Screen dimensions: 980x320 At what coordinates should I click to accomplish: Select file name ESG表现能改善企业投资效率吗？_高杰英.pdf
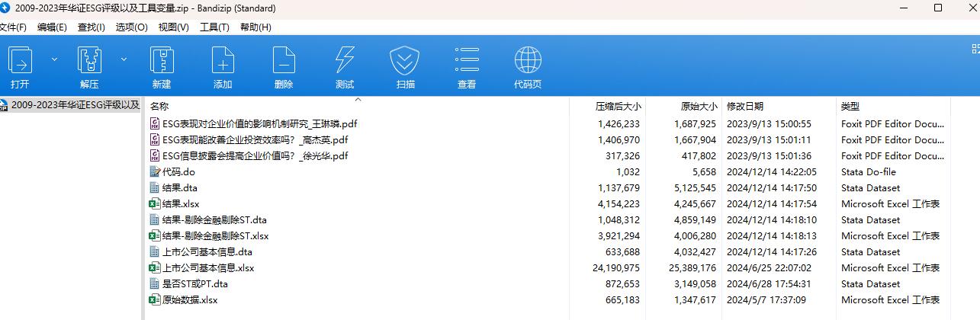[255, 139]
